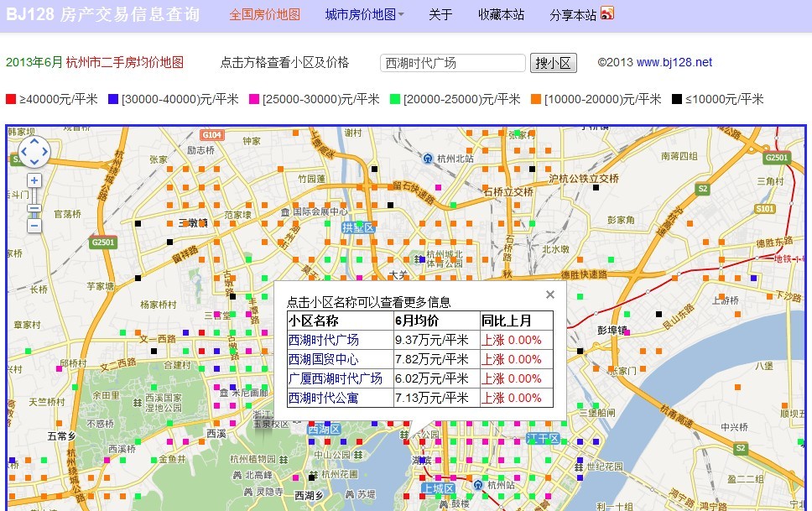The height and width of the screenshot is (511, 812).
Task: Click the 9.37万元/平米 price cell
Action: coord(436,340)
